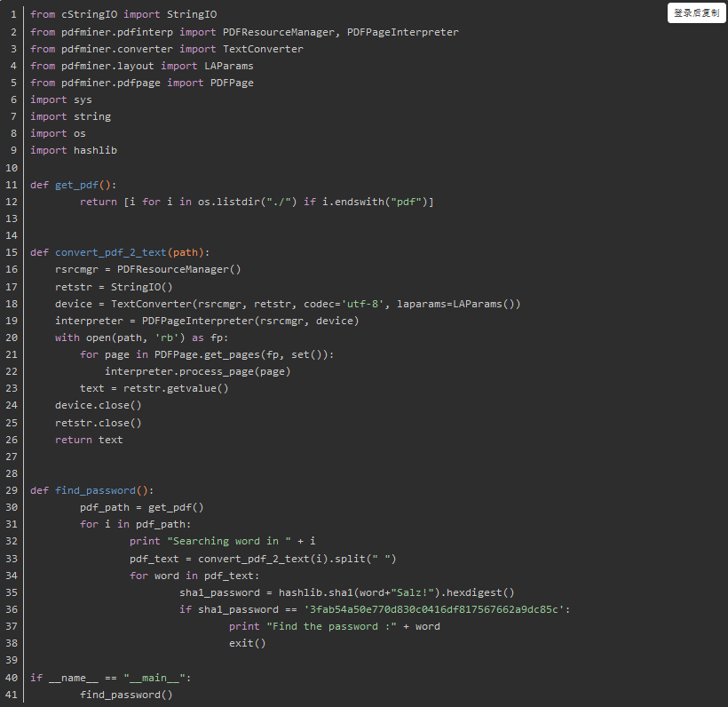Click the string "Searching word in "
728x707 pixels.
[x=229, y=541]
